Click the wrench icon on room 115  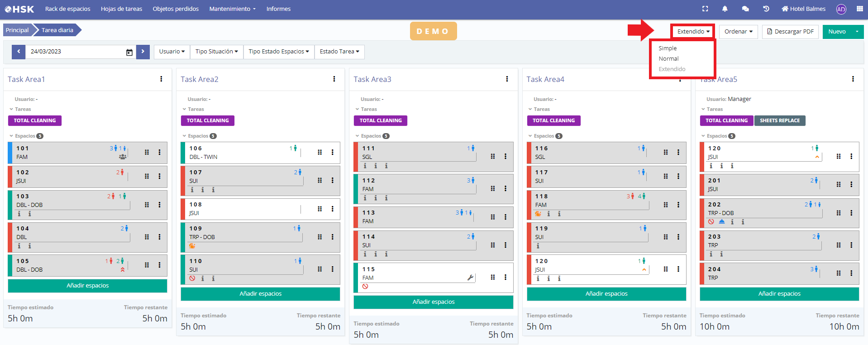click(471, 278)
